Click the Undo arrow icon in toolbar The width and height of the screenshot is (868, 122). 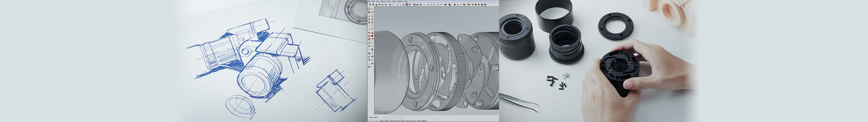click(x=438, y=5)
